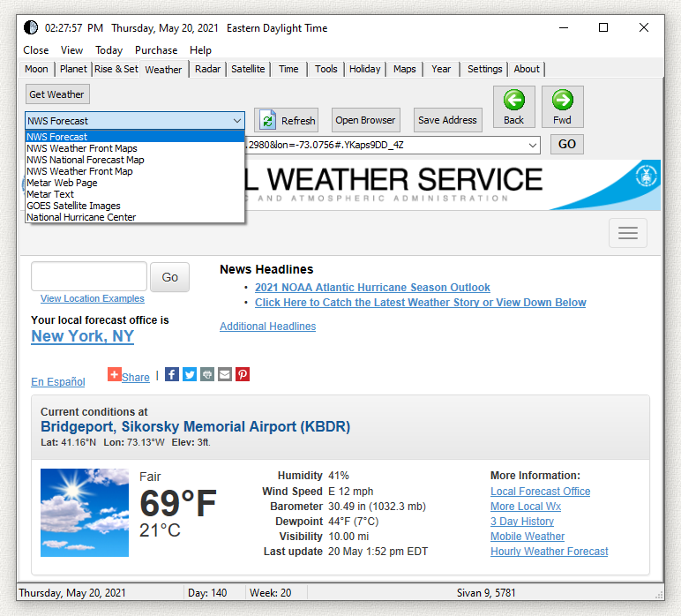Click the location search input field
Screen dimensions: 681x616
tap(89, 276)
